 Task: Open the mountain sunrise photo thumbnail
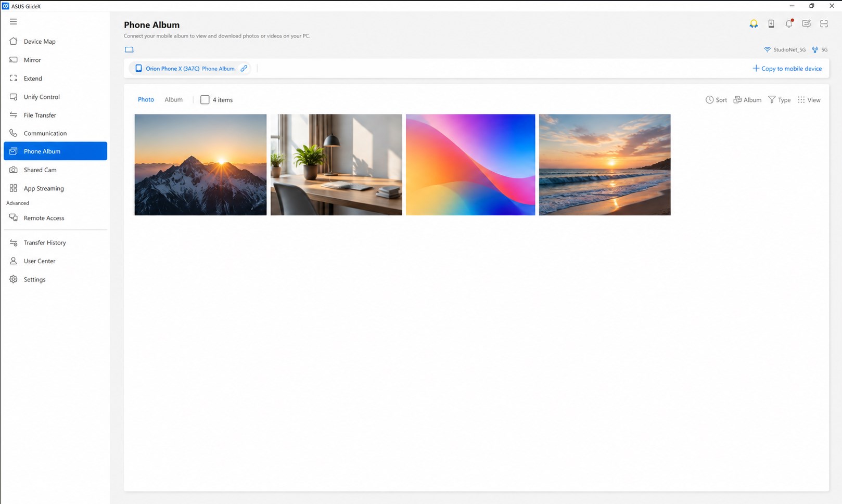[x=200, y=165]
